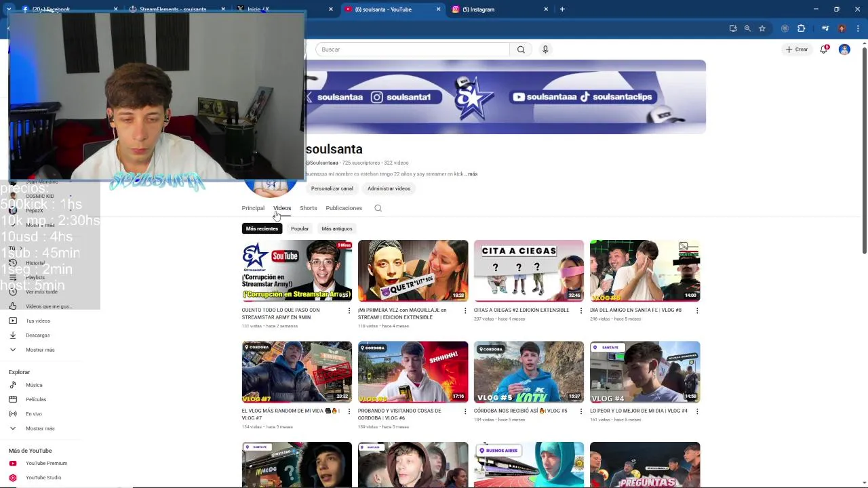This screenshot has height=488, width=868.
Task: Open a new browser tab with plus
Action: (x=562, y=9)
